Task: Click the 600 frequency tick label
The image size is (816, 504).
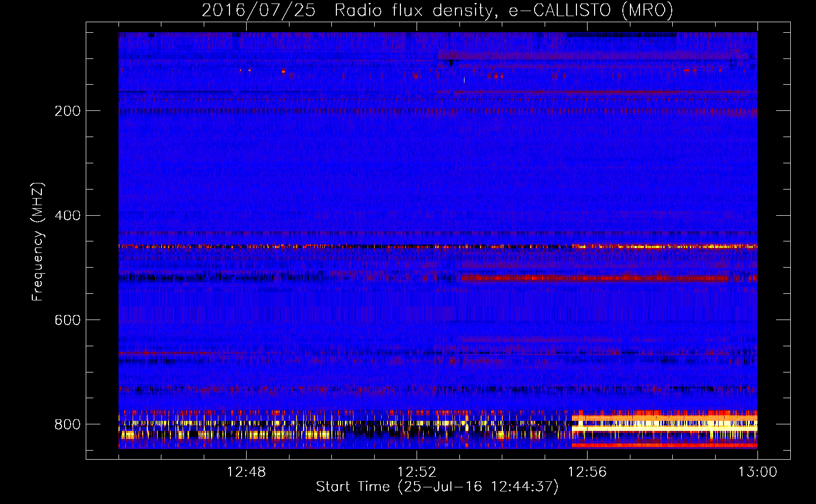Action: 68,320
